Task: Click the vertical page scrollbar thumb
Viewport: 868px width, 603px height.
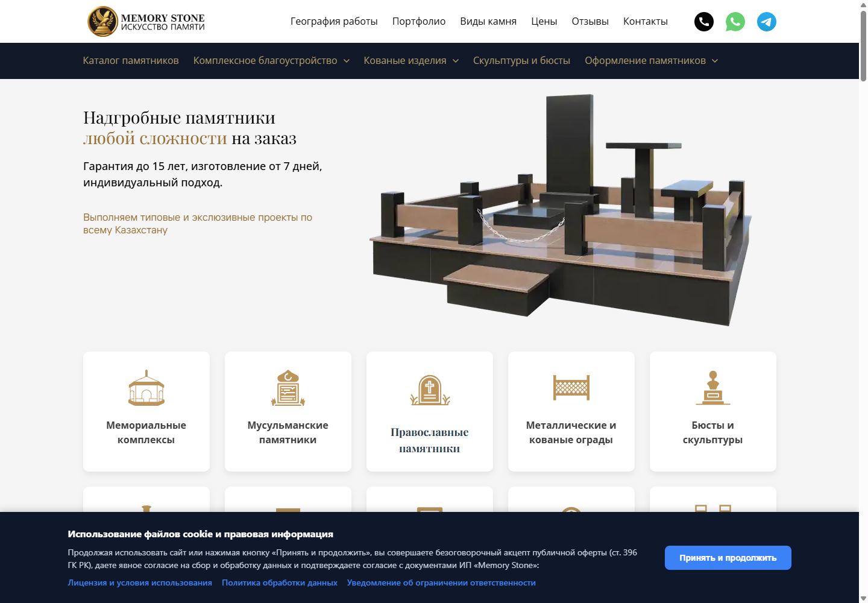Action: (x=863, y=45)
